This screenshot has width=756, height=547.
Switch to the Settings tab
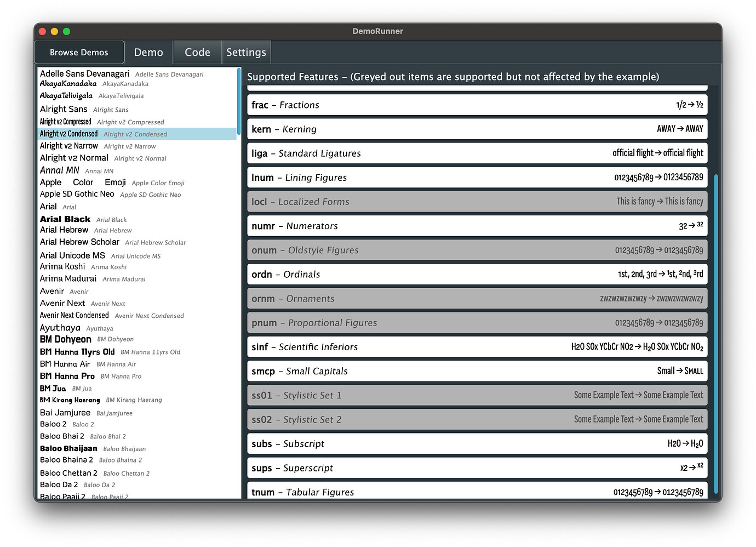point(246,52)
